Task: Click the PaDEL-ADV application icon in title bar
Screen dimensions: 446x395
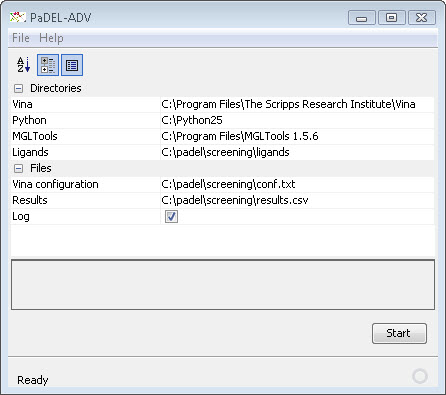Action: 18,17
